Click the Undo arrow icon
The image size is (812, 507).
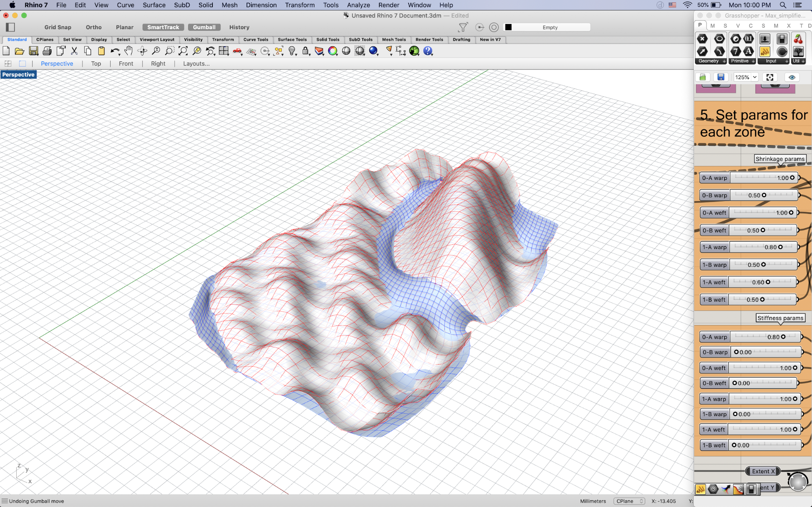[x=115, y=51]
